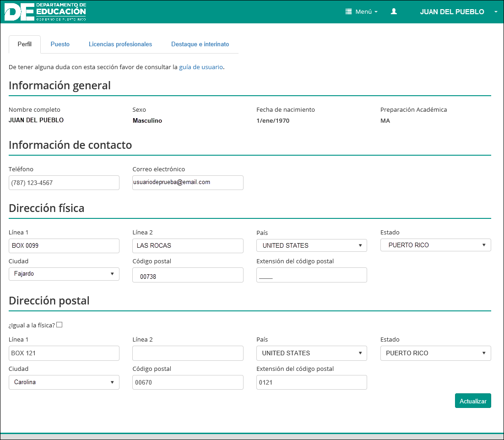Go to Destaque e internato tab
Screen dimensions: 504x440
200,44
